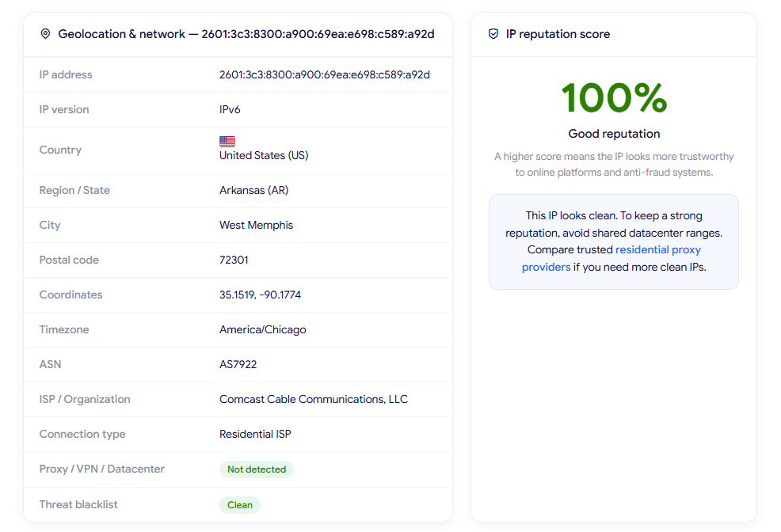The width and height of the screenshot is (781, 532).
Task: Click the Region / State row label
Action: click(x=74, y=190)
